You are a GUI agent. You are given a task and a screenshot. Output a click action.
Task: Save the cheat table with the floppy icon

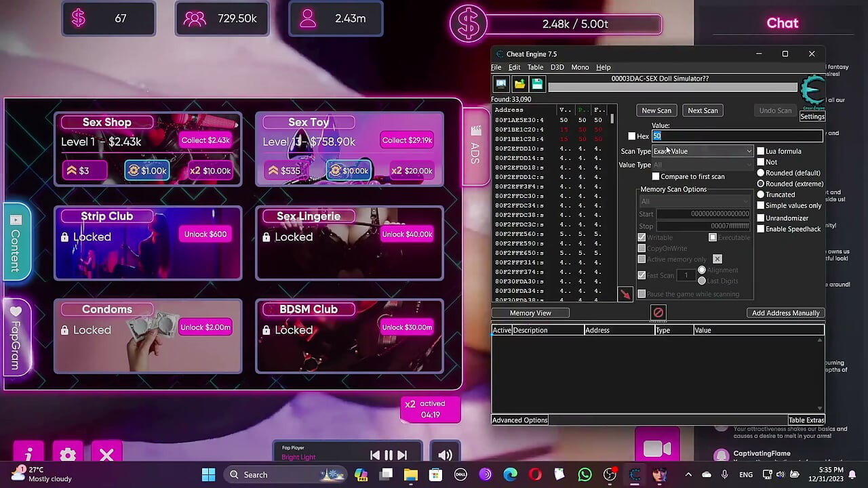tap(537, 84)
